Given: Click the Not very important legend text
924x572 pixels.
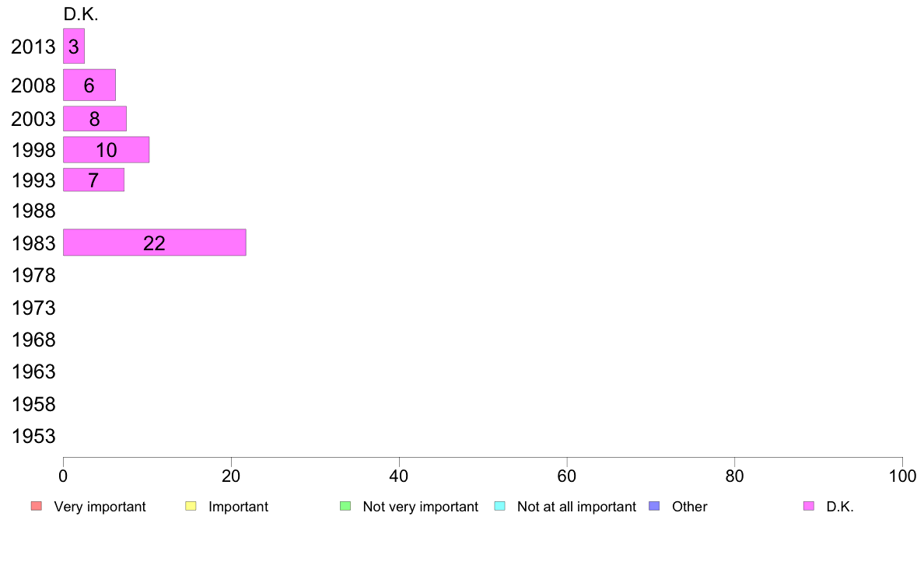Looking at the screenshot, I should [x=421, y=507].
